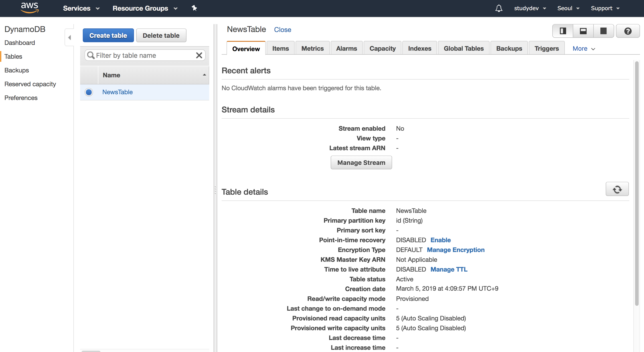Click the Stream enabled 'No' value
This screenshot has height=352, width=644.
400,128
